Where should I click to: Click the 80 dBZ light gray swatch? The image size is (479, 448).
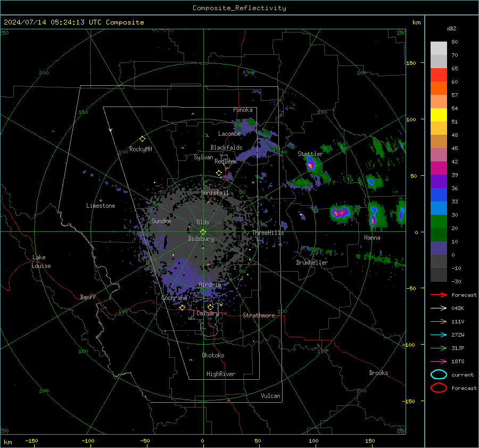click(439, 48)
